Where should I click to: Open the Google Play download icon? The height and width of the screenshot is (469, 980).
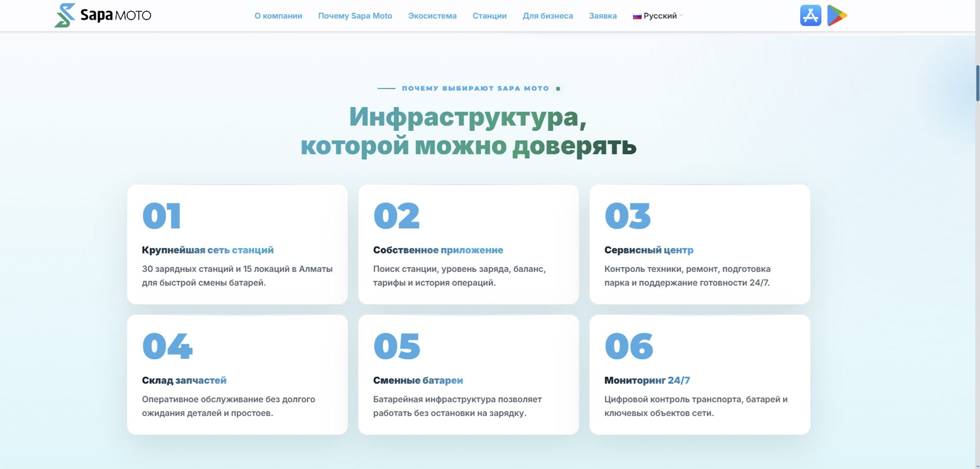[837, 15]
